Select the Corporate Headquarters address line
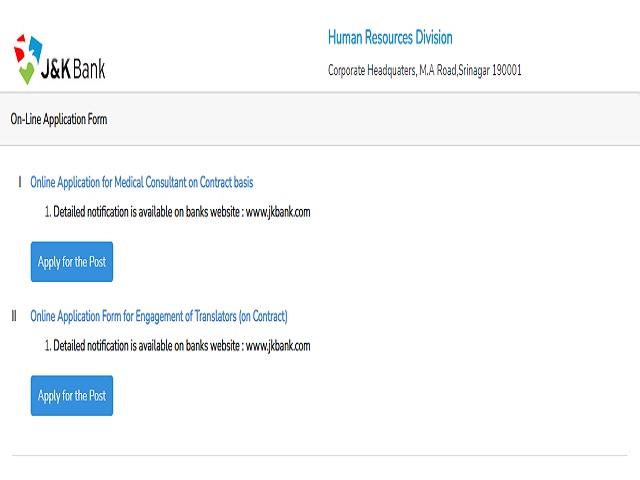 pyautogui.click(x=424, y=70)
